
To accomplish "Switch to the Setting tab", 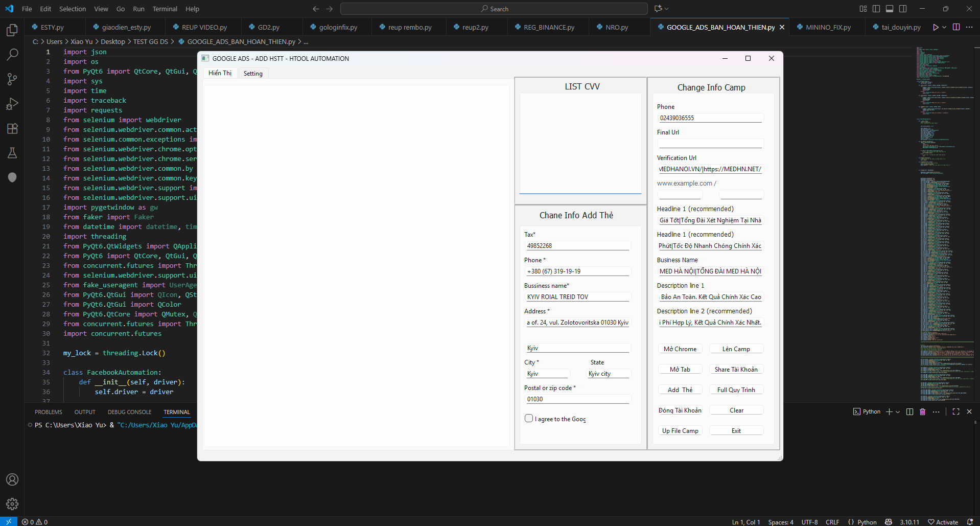I will tap(253, 74).
